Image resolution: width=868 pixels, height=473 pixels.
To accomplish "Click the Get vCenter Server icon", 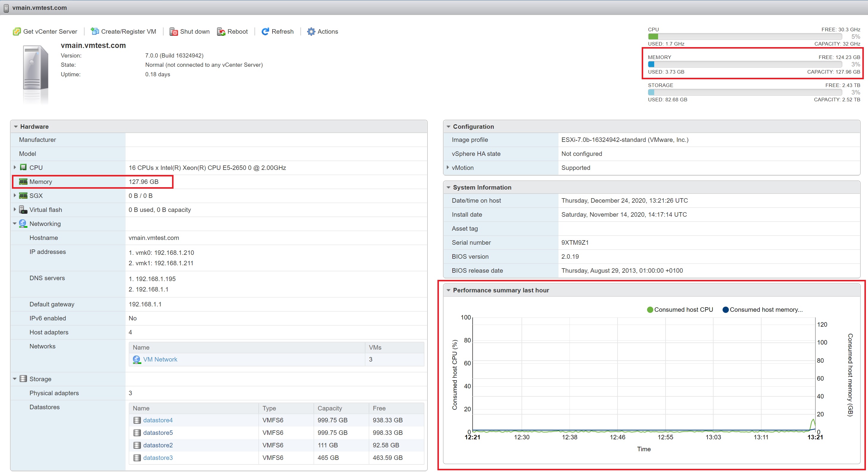I will click(x=16, y=31).
